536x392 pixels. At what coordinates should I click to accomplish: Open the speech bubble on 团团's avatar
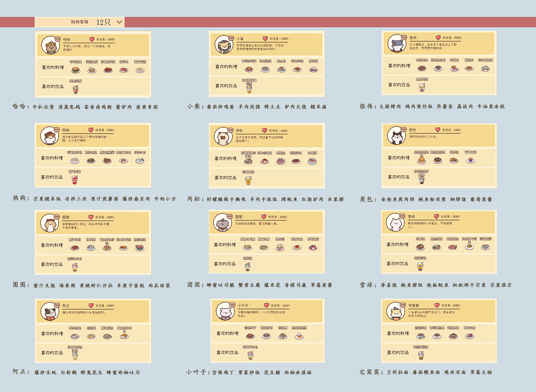pos(229,216)
